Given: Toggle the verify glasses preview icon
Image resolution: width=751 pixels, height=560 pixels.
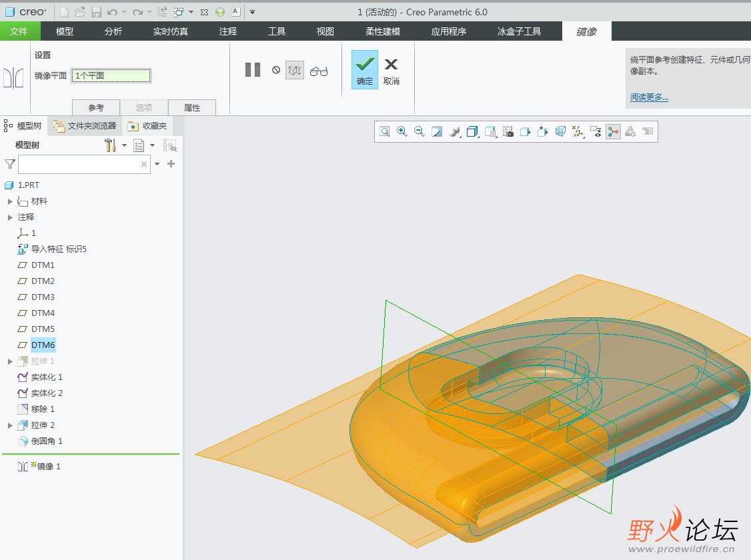Looking at the screenshot, I should tap(319, 71).
